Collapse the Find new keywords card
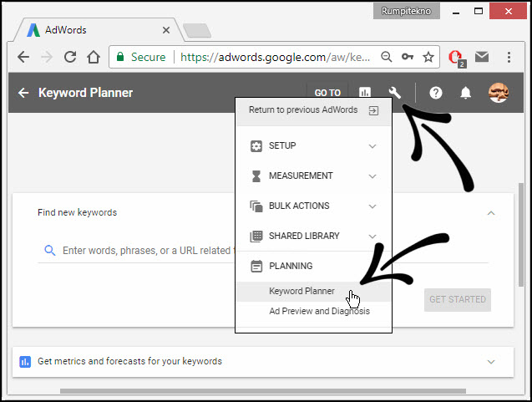 pos(491,213)
